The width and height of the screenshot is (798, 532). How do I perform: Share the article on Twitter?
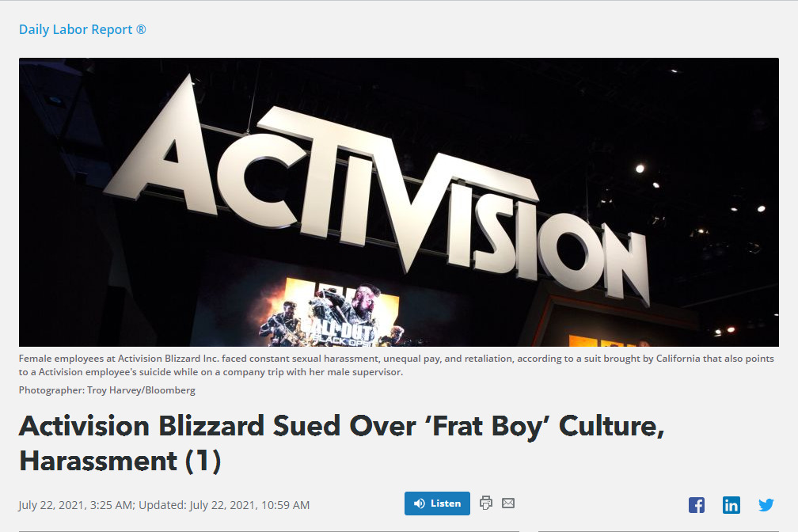click(766, 504)
